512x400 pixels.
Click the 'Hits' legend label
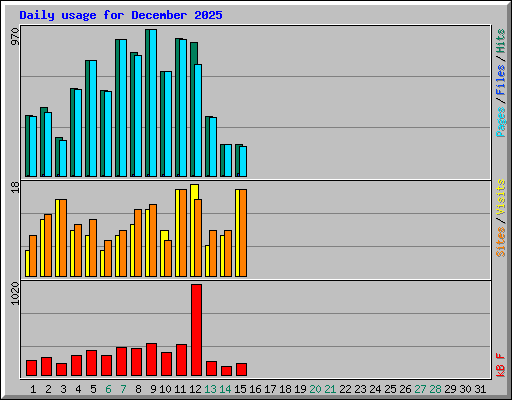click(501, 41)
